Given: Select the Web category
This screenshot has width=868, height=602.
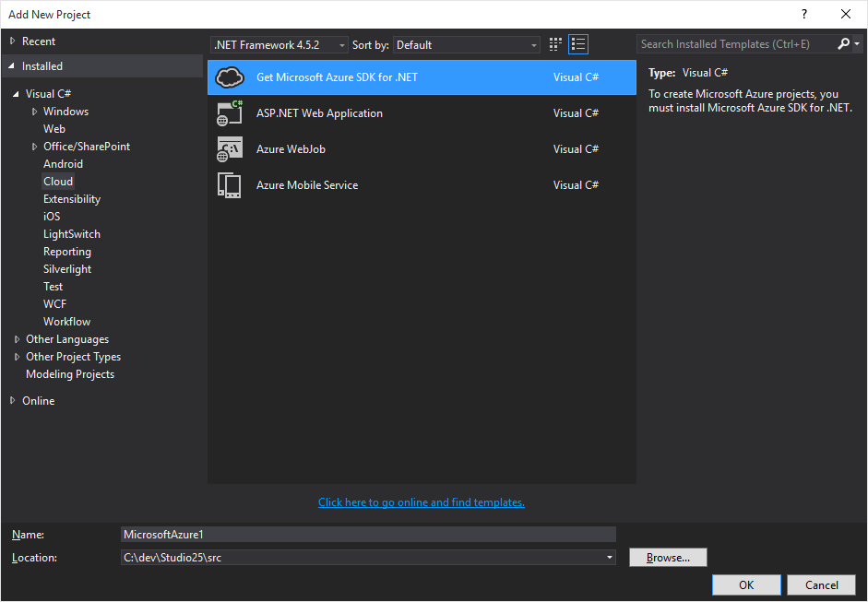Looking at the screenshot, I should tap(54, 129).
